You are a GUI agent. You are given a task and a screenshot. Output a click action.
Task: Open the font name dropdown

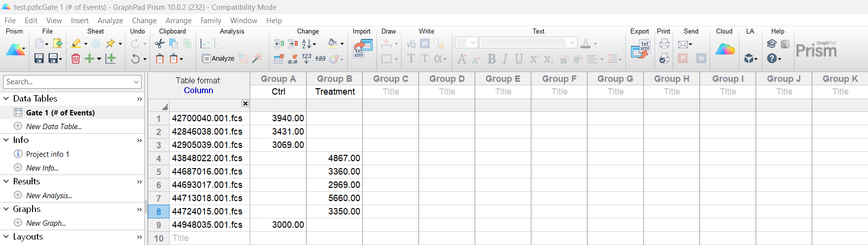572,43
